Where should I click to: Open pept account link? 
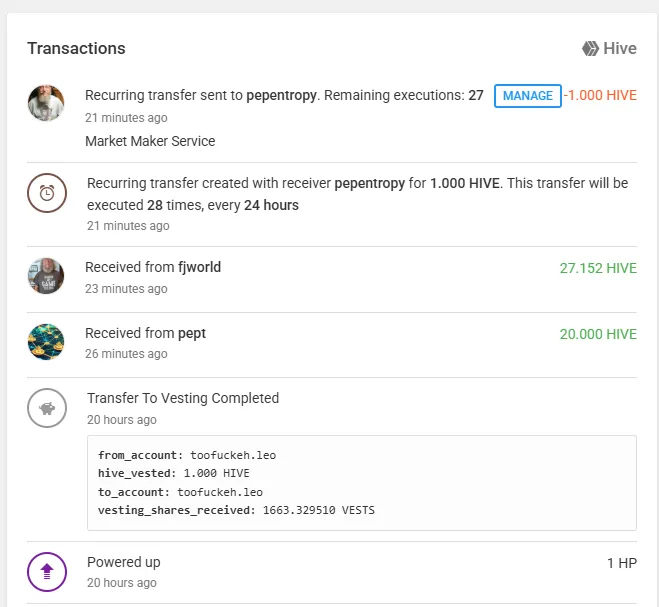click(x=192, y=333)
